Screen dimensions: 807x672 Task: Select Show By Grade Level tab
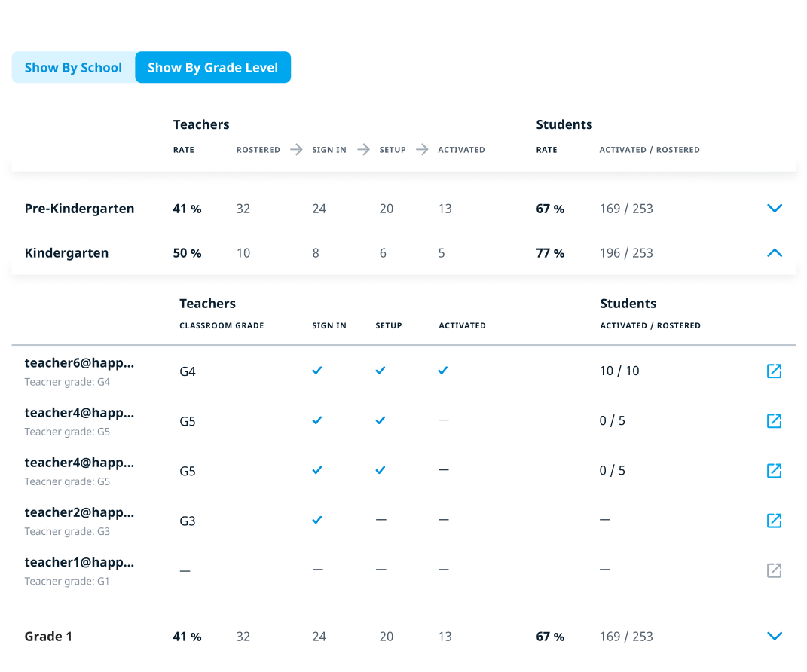[212, 68]
